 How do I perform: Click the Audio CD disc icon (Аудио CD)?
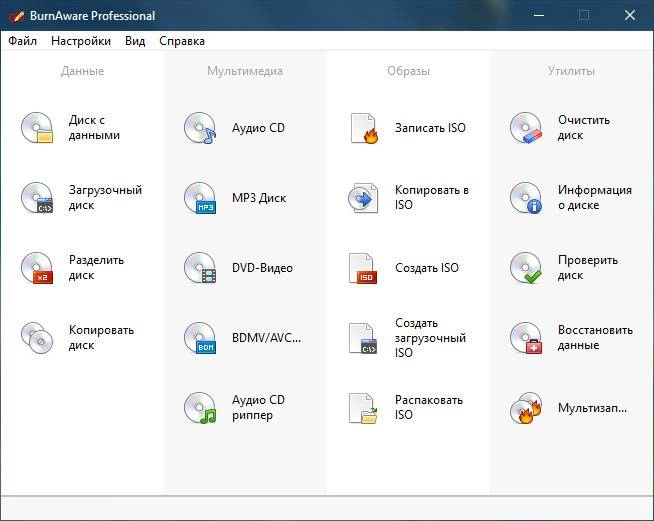pyautogui.click(x=200, y=128)
